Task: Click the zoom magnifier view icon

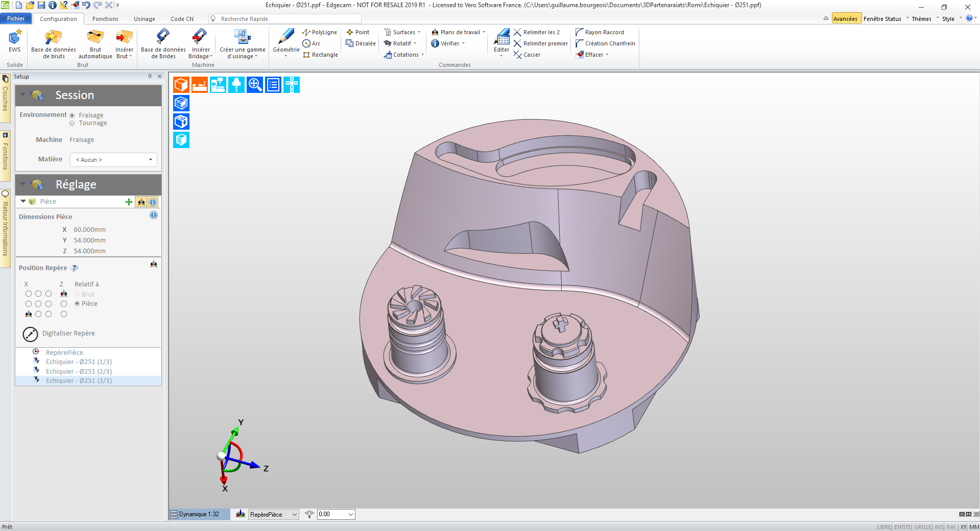Action: pos(255,85)
